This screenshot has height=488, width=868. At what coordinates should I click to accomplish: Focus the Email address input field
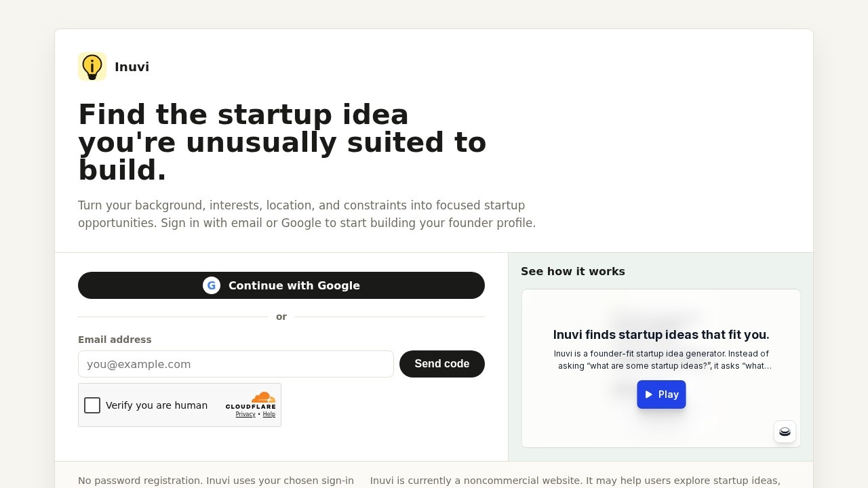click(236, 364)
